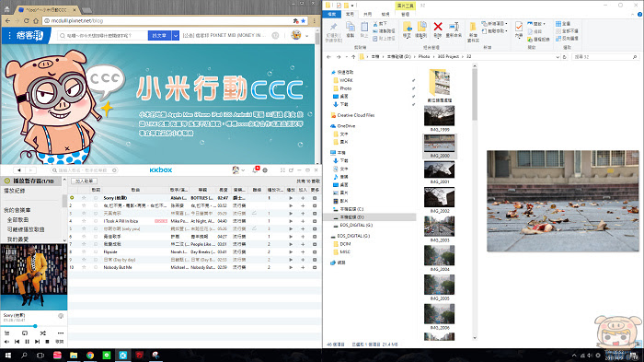644x362 pixels.
Task: Select Local Disk (D:) in navigation tree
Action: pyautogui.click(x=351, y=217)
